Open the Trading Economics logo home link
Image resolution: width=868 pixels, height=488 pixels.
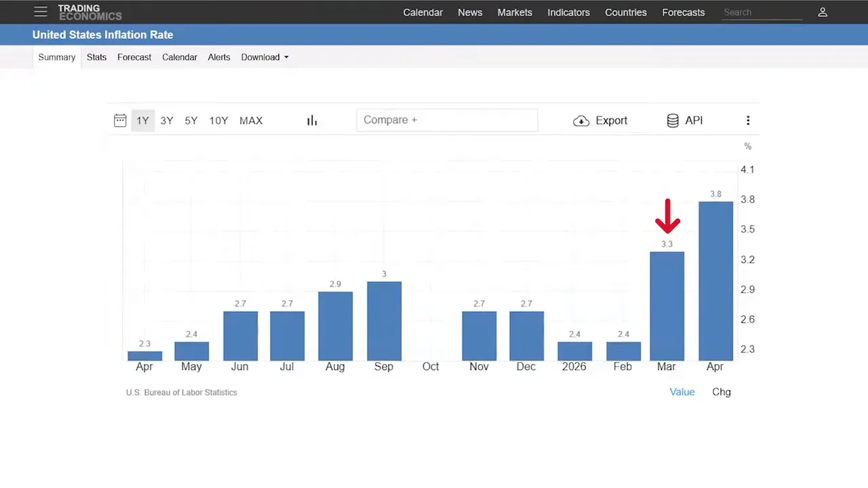[x=90, y=12]
